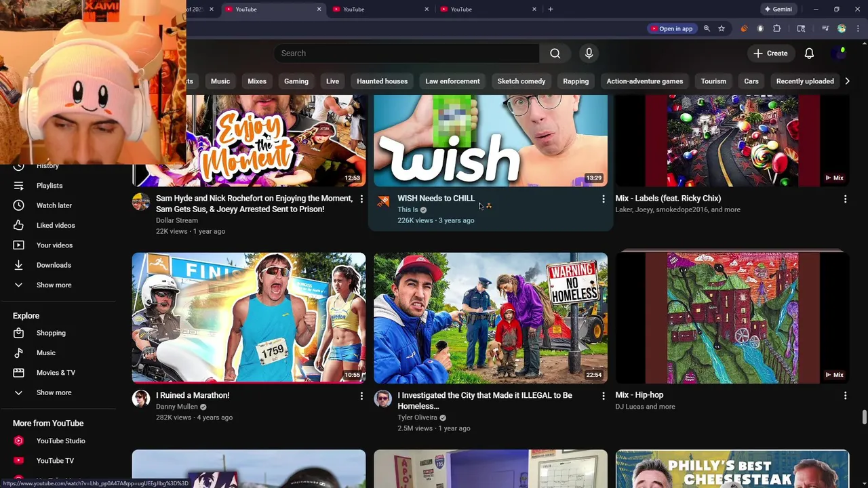Screen dimensions: 868x488
Task: Click the search magnifier button
Action: coord(555,53)
